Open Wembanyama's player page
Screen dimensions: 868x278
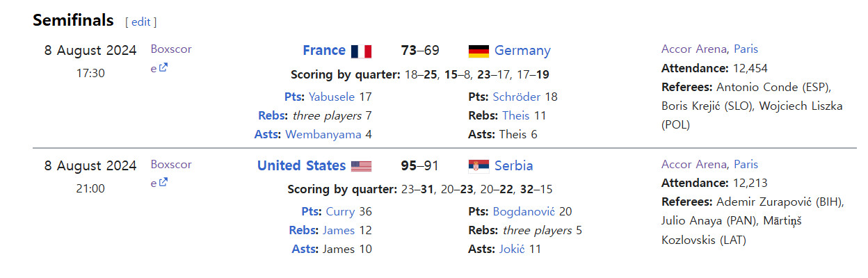[323, 134]
